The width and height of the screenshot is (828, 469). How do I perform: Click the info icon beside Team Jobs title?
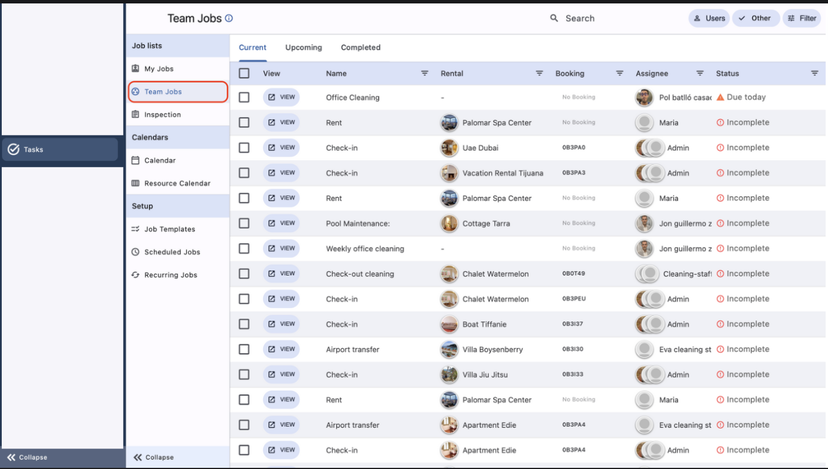(x=229, y=18)
